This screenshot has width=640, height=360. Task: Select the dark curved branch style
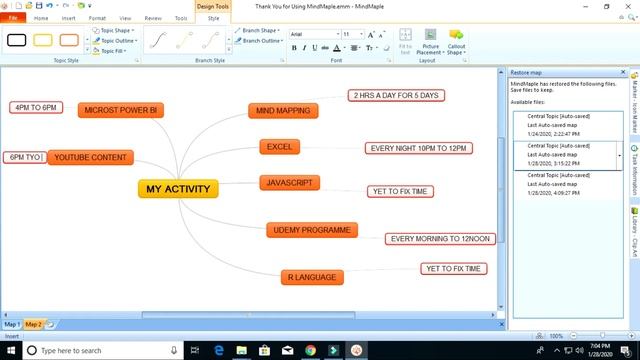[158, 40]
